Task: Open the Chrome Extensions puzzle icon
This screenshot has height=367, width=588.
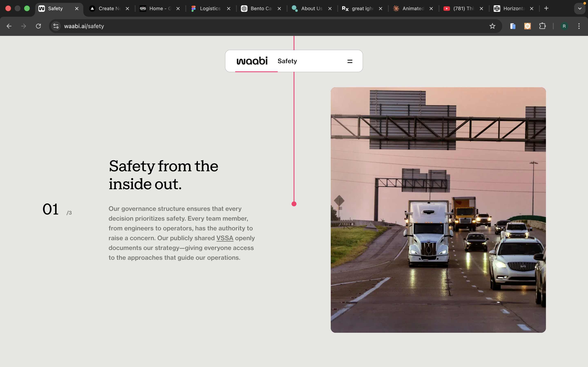Action: 542,26
